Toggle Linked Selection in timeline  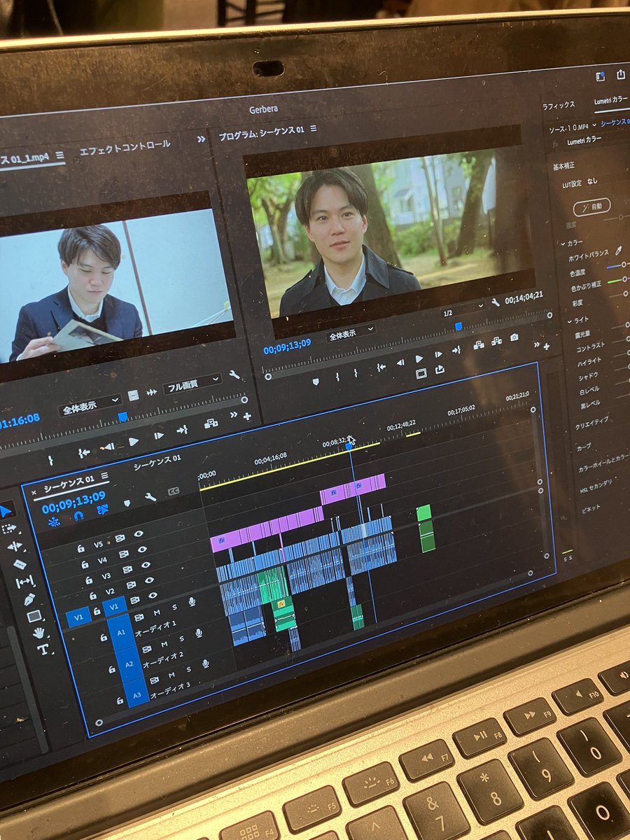pos(102,510)
